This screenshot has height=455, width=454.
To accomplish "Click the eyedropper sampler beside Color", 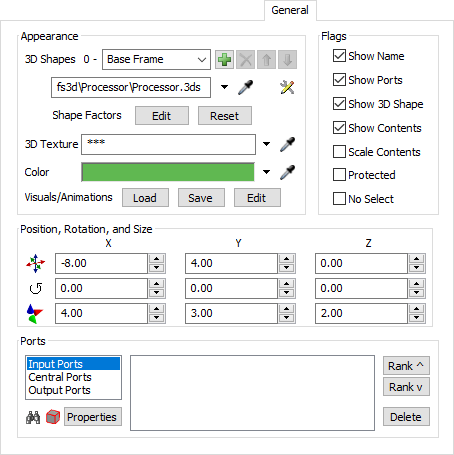I will click(x=287, y=172).
